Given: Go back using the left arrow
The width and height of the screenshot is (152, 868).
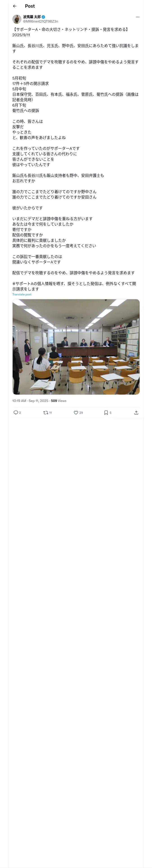Looking at the screenshot, I should click(14, 6).
